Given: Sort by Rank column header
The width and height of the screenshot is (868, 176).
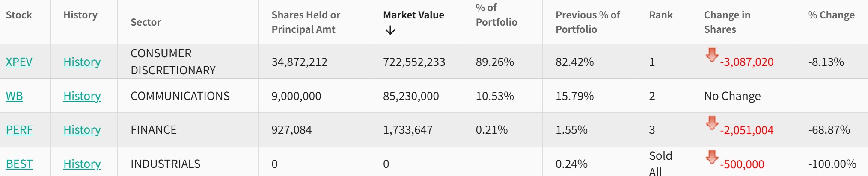Looking at the screenshot, I should (661, 15).
